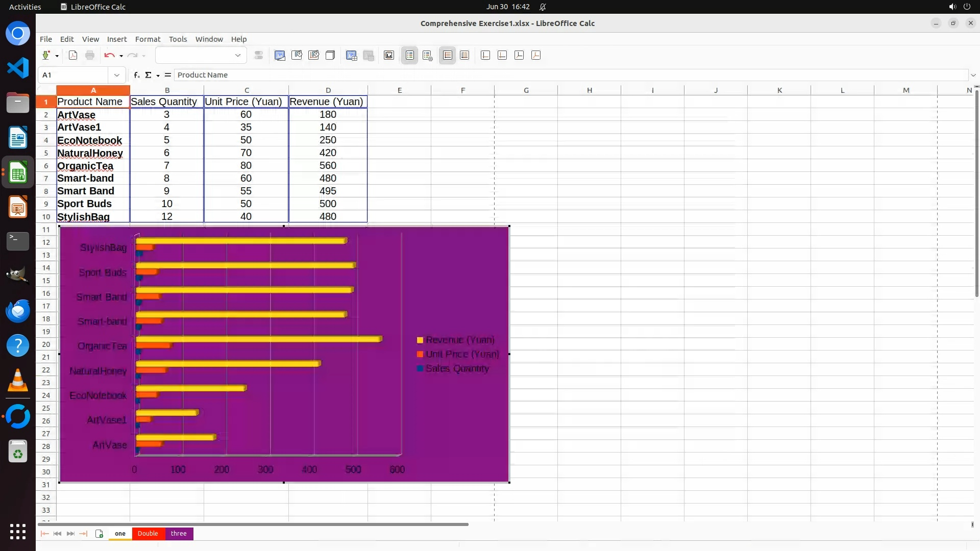Click the Add new sheet button
Screen dimensions: 980x551
(99, 534)
